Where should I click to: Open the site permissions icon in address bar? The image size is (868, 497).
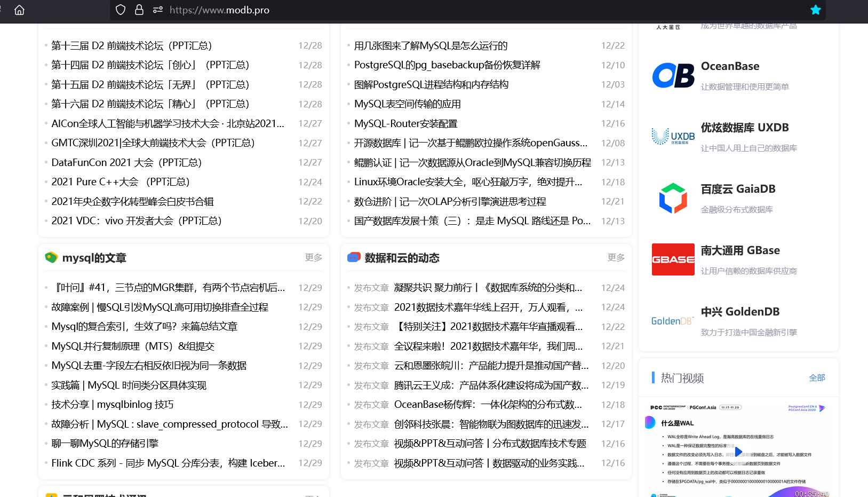pos(157,10)
